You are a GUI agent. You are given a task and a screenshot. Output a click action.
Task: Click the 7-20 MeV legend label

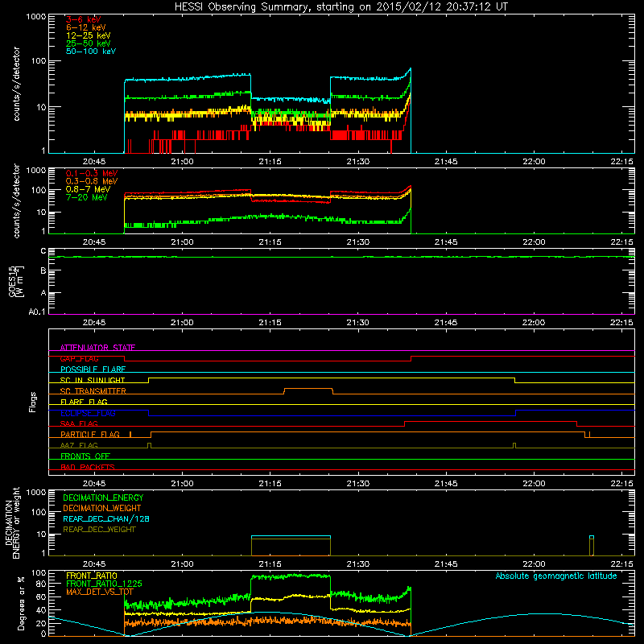(86, 197)
